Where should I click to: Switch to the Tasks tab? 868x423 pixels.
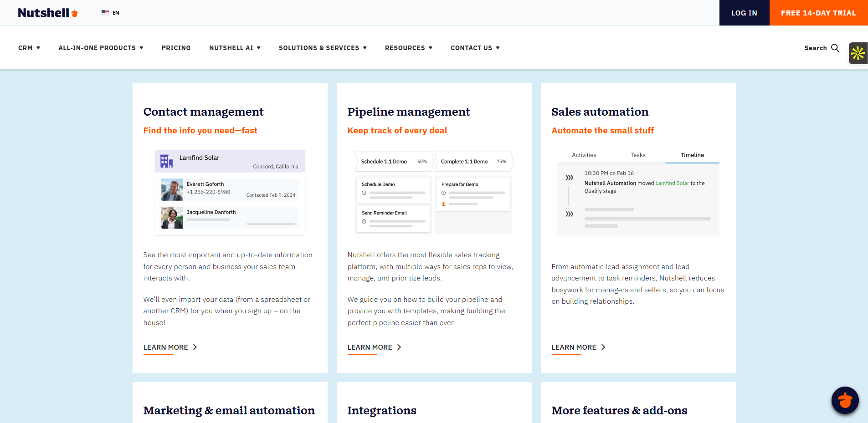(x=638, y=155)
